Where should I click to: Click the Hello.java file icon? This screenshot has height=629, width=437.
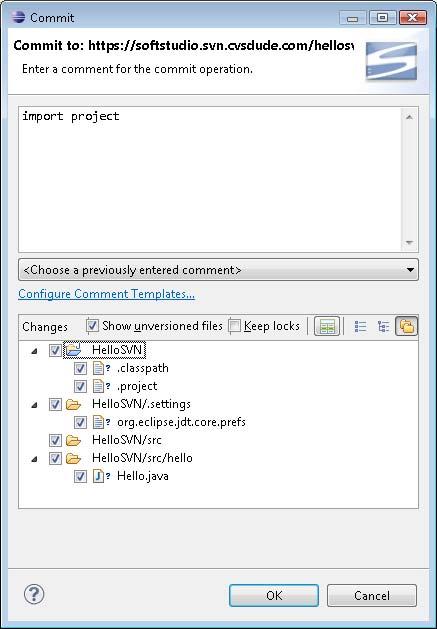98,476
